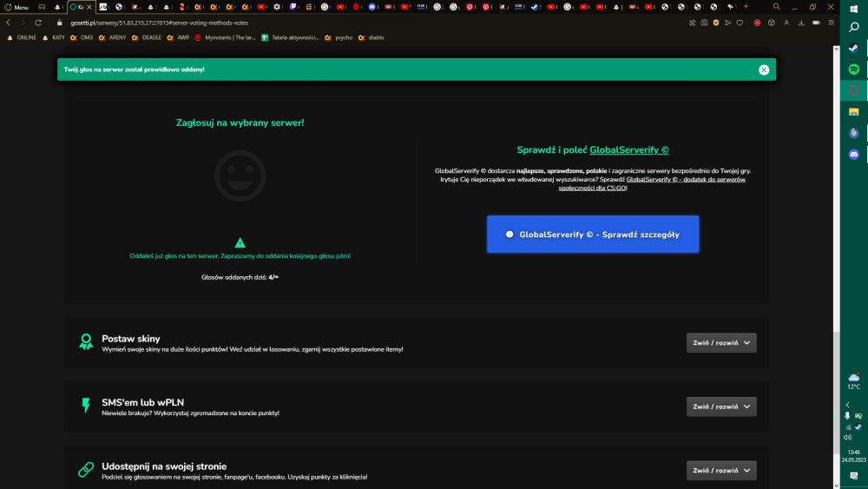Collapse or expand Postaw skiny section
This screenshot has height=489, width=868.
721,343
